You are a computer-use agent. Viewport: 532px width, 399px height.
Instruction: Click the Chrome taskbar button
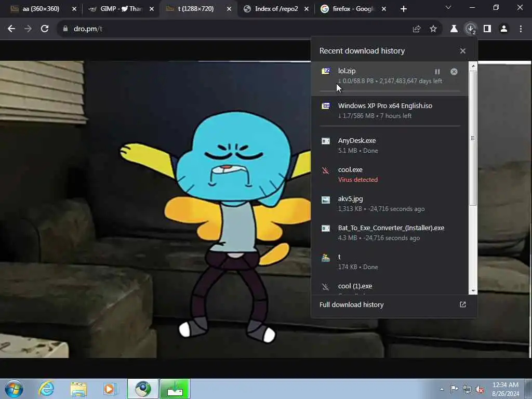pos(143,389)
